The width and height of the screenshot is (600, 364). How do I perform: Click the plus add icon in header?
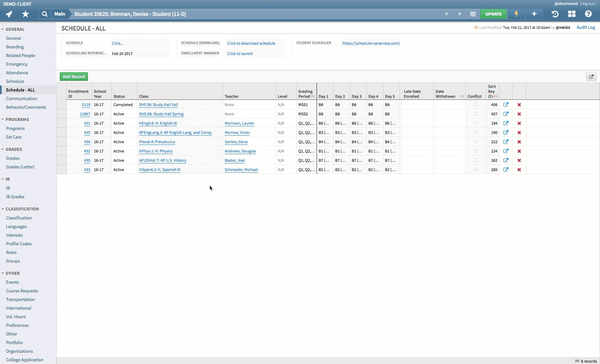pos(534,14)
